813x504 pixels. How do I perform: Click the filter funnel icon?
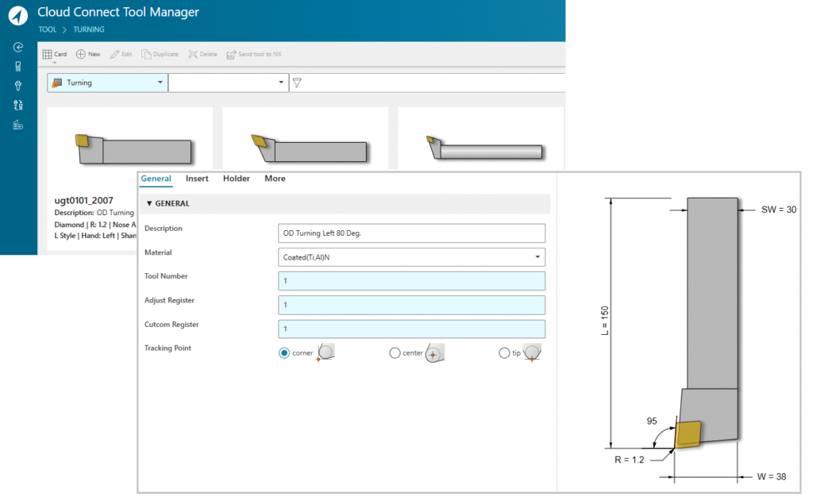[x=297, y=83]
